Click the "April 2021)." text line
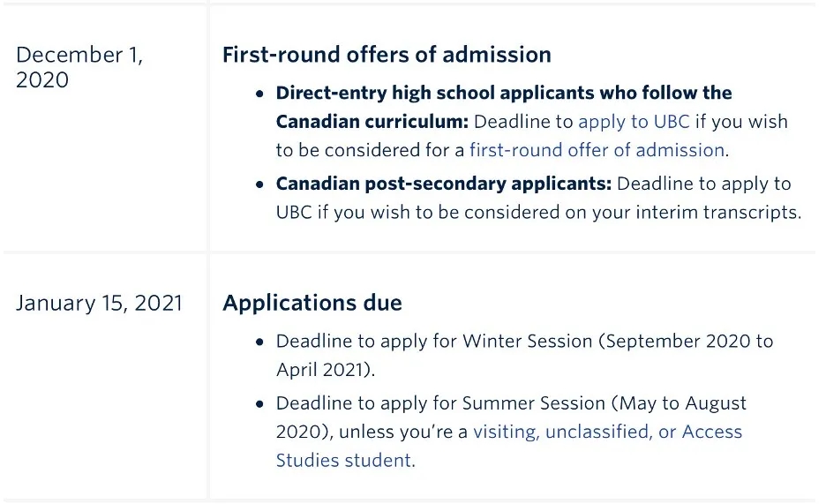 click(x=326, y=370)
